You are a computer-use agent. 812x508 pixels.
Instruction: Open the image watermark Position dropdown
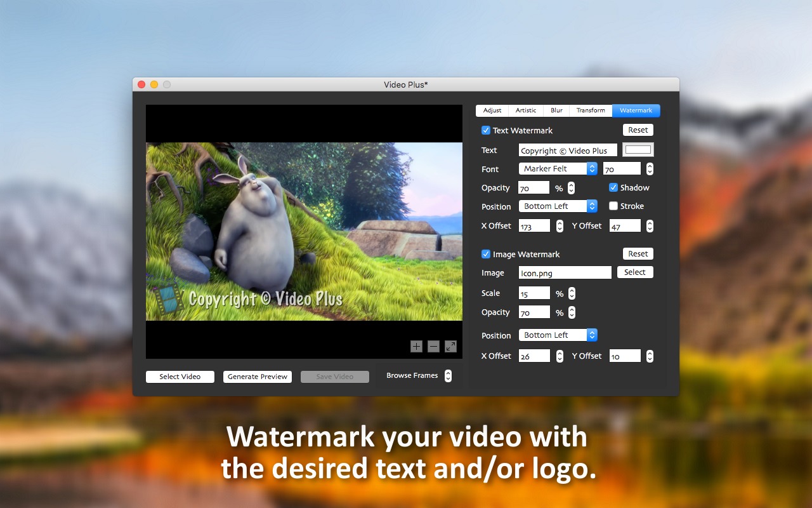click(x=557, y=335)
